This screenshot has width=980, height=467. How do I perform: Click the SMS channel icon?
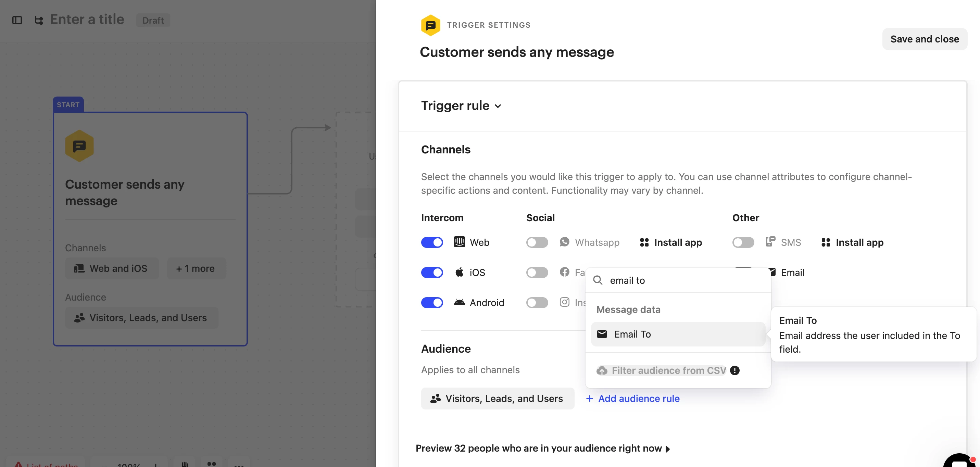(x=770, y=242)
